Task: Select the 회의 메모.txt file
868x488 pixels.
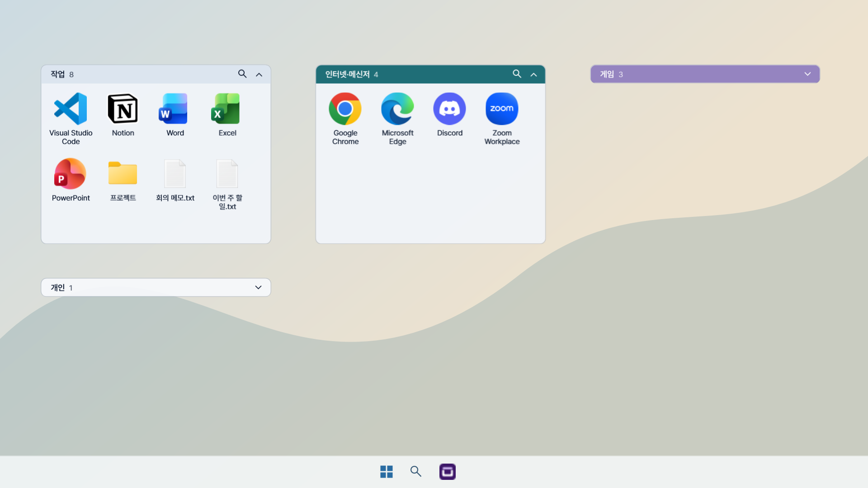Action: coord(175,174)
